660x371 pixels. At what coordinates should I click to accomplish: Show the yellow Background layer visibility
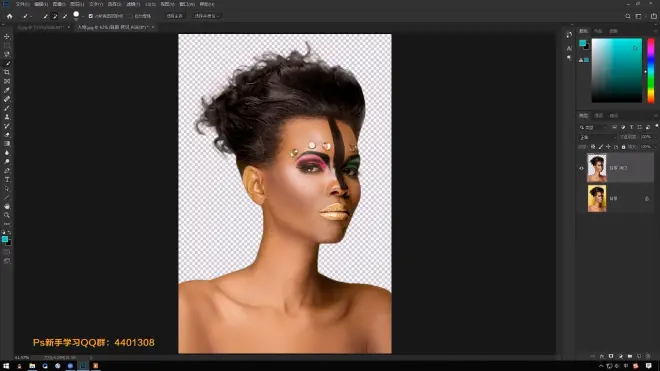(x=581, y=198)
